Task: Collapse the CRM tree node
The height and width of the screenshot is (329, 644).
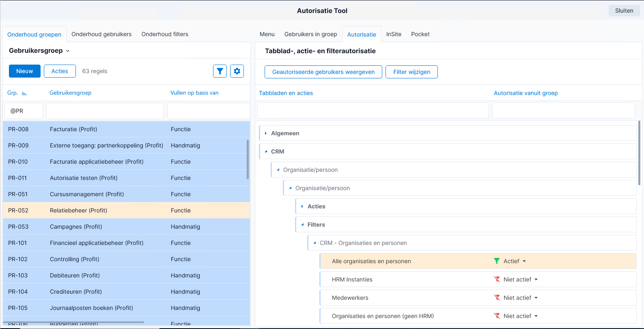Action: point(266,152)
